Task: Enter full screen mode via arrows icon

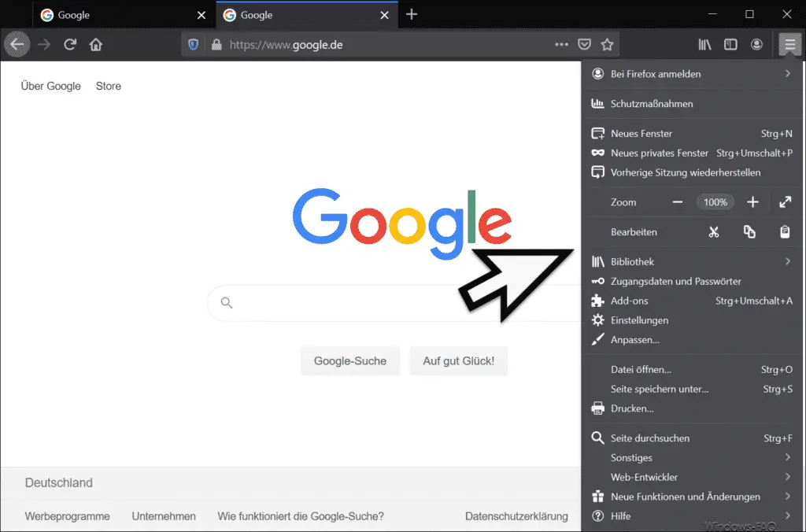Action: (x=785, y=202)
